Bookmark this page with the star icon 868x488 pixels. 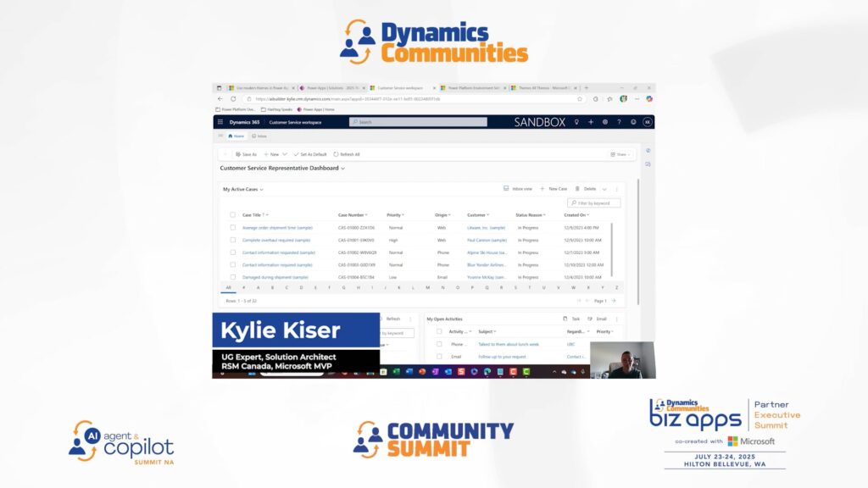point(580,99)
